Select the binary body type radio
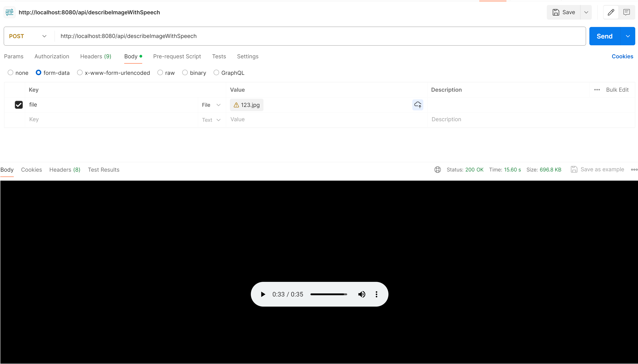The width and height of the screenshot is (638, 364). 185,73
